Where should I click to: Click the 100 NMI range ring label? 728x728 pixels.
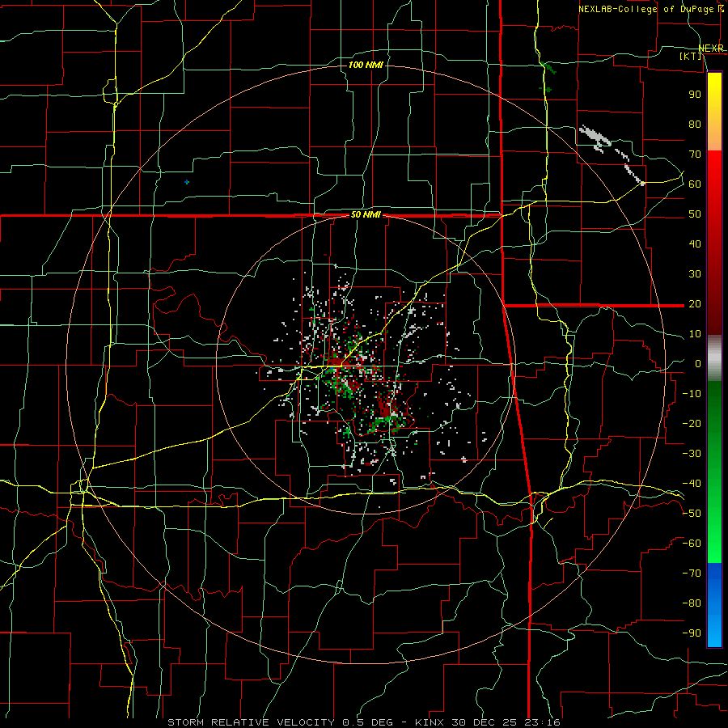pyautogui.click(x=366, y=65)
